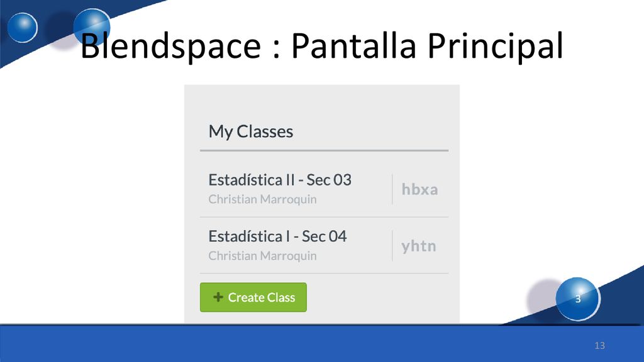
Task: Click the slide page number 13
Action: coord(599,346)
